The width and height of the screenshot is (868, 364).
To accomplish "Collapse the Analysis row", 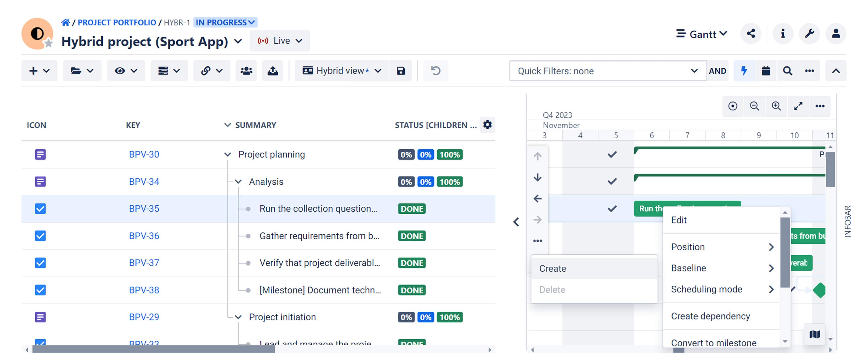I will (x=238, y=182).
